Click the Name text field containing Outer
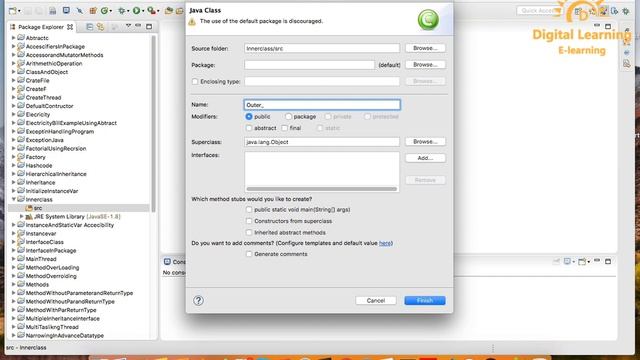640x360 pixels. point(322,105)
